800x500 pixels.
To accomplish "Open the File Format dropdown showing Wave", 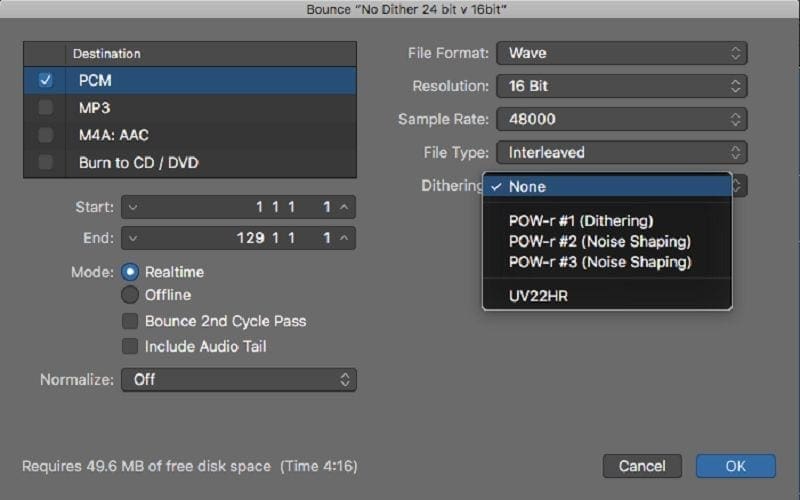I will [x=621, y=53].
